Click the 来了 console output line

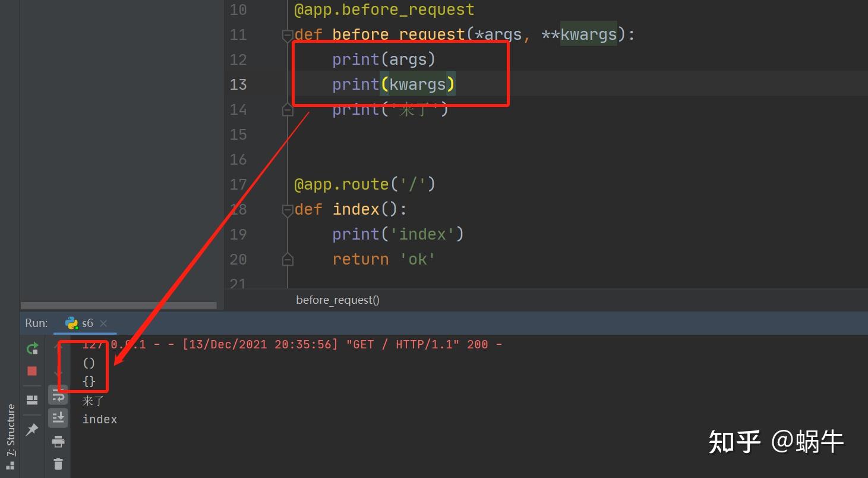point(93,401)
